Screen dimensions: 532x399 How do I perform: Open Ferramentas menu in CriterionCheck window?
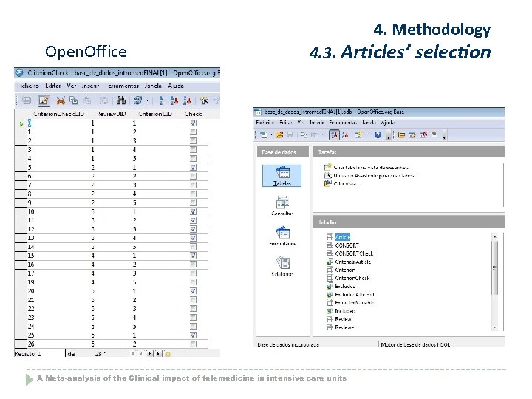click(x=122, y=86)
